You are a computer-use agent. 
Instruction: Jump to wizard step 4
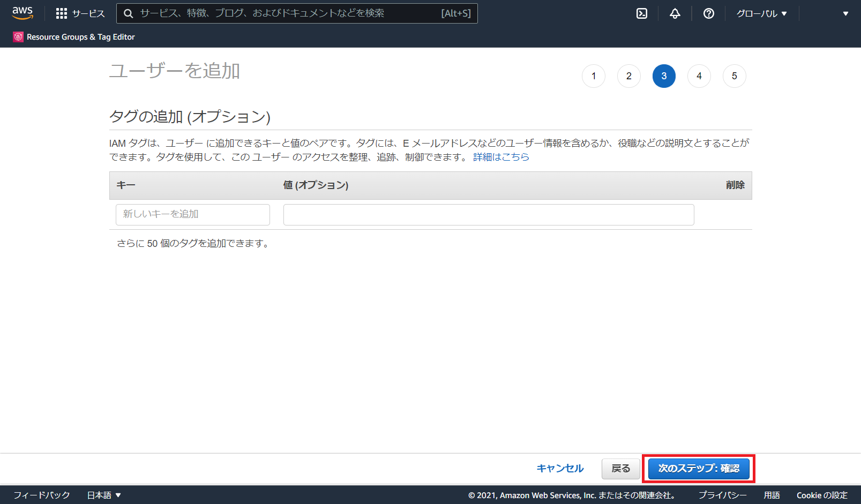pos(699,76)
